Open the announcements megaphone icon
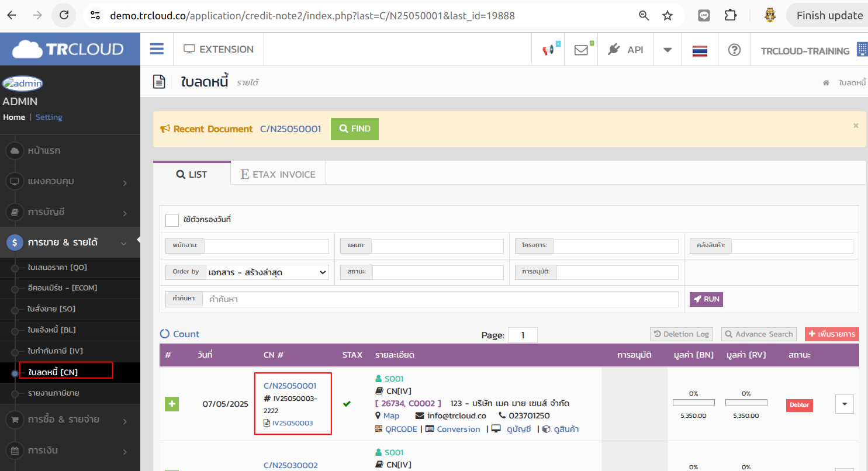 coord(548,50)
